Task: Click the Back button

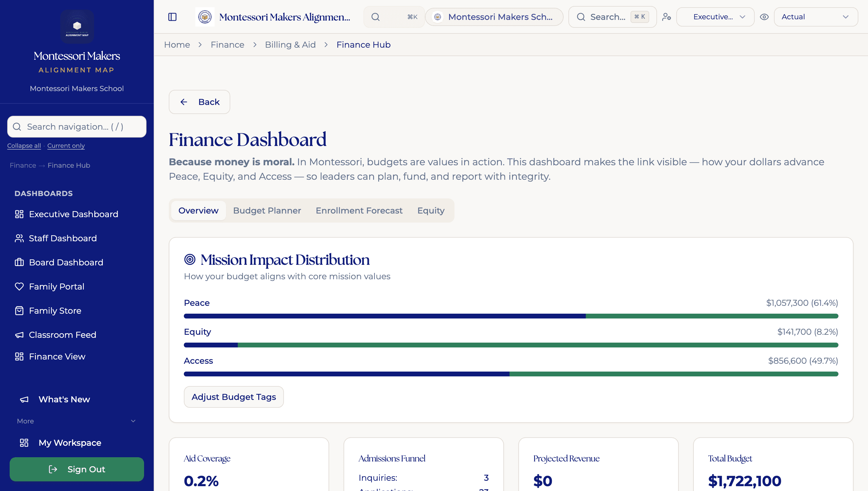Action: pos(200,102)
